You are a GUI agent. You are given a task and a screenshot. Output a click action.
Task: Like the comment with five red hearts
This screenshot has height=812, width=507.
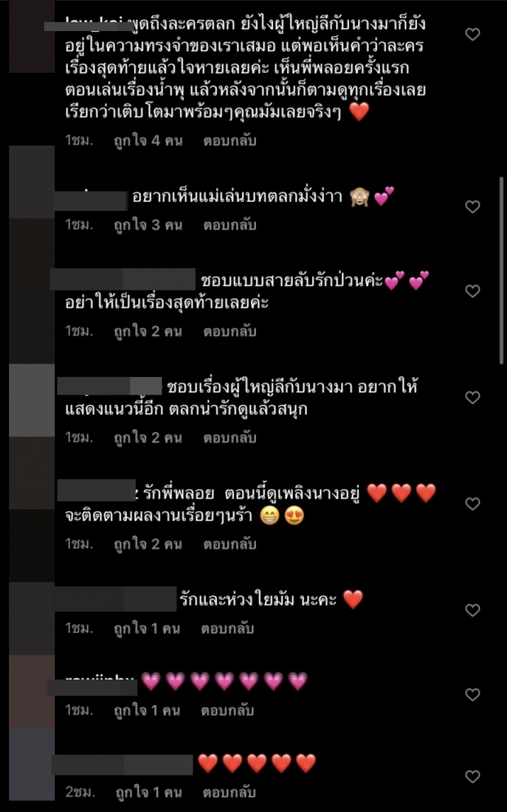pos(473,777)
